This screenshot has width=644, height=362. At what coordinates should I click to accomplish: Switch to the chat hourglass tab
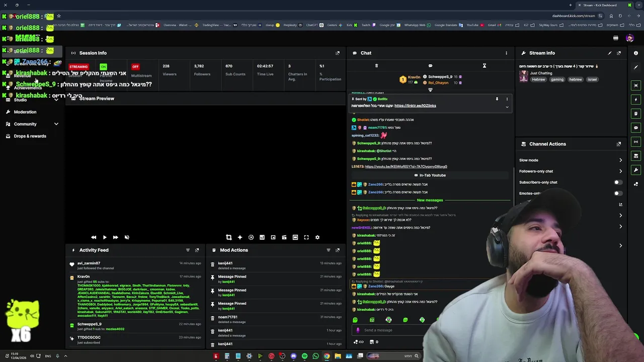485,65
